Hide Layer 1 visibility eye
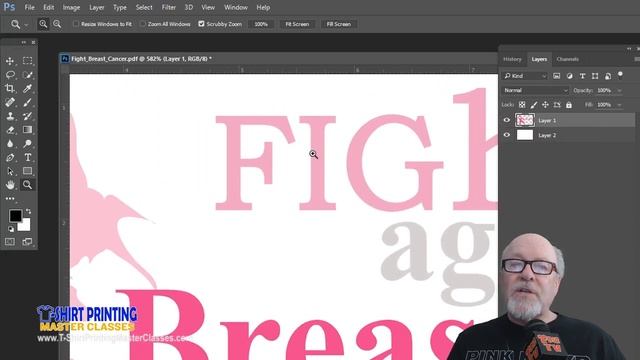The image size is (640, 360). [507, 120]
